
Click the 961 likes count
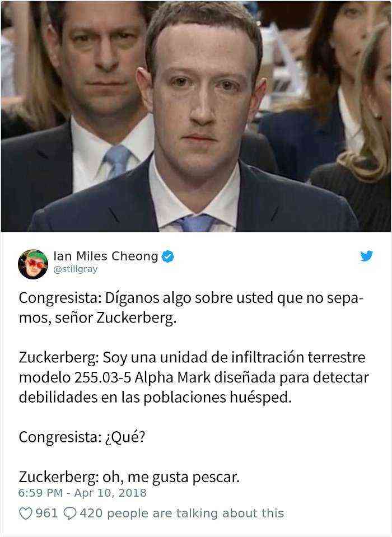[x=47, y=513]
